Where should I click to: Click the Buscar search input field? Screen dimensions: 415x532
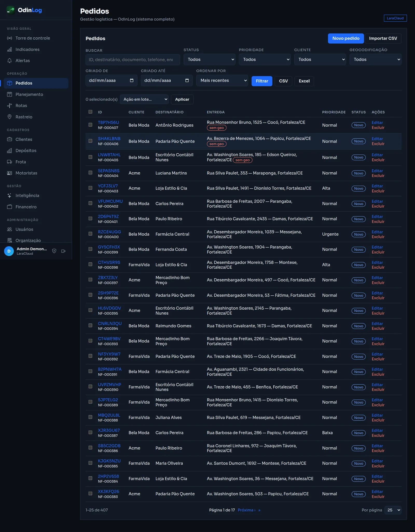coord(133,60)
